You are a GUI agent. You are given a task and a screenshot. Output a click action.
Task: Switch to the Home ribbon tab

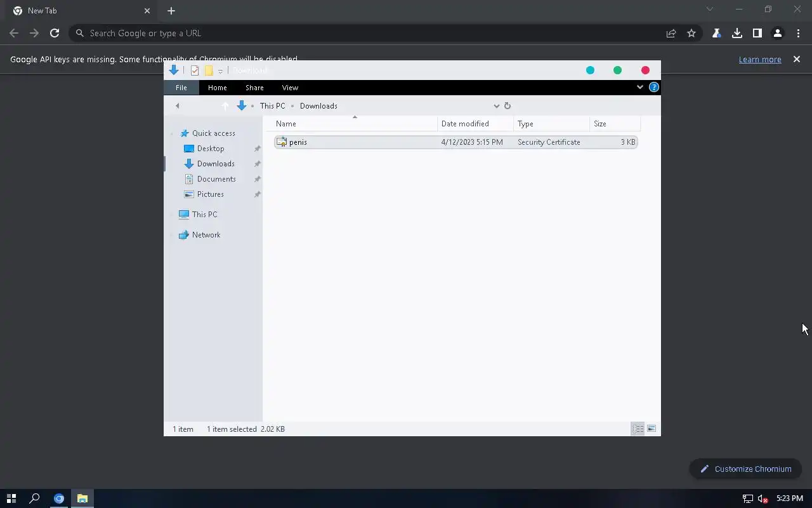click(217, 88)
